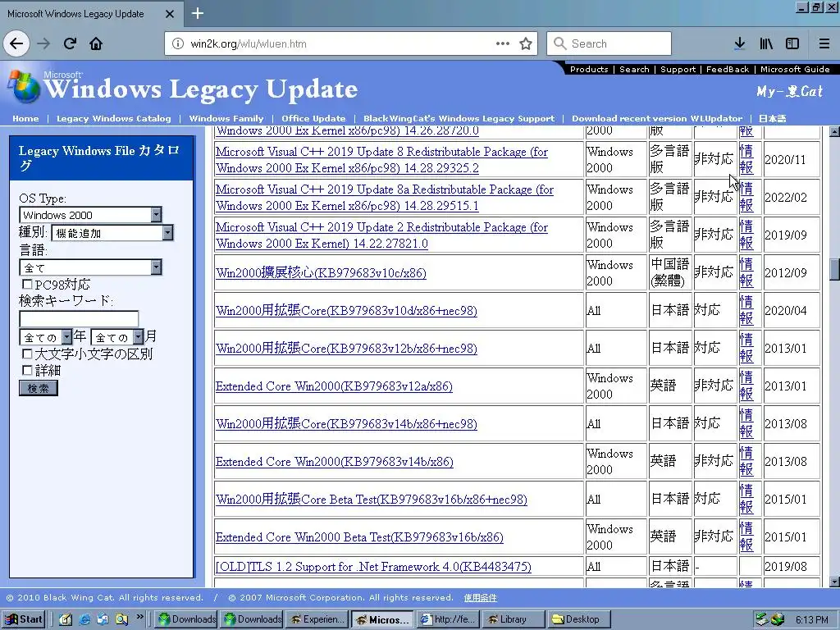Check the 詳細 checkbox
This screenshot has height=630, width=840.
coord(27,370)
